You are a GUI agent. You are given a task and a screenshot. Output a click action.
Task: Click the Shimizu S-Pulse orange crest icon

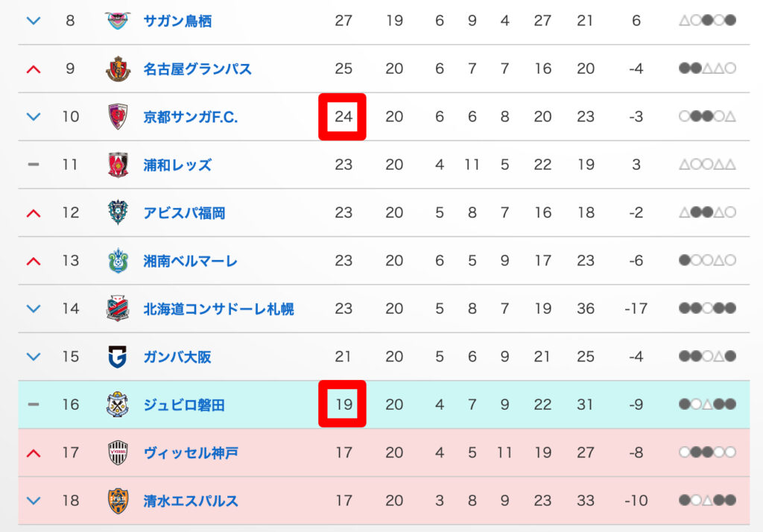[118, 500]
